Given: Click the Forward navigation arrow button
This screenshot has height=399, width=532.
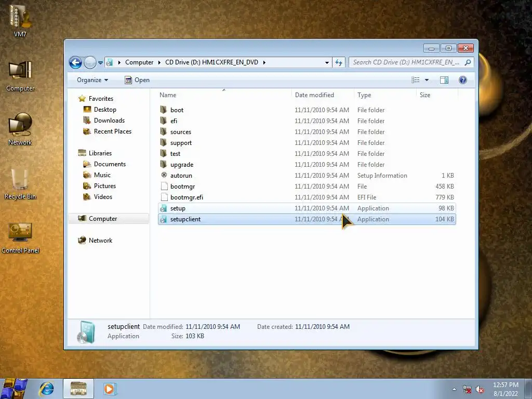Looking at the screenshot, I should 90,62.
